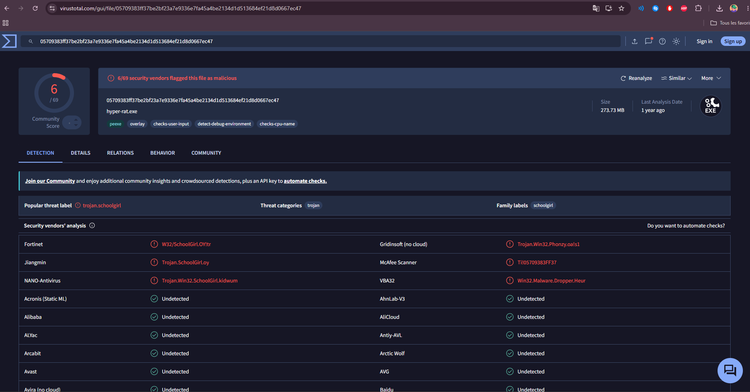750x392 pixels.
Task: Open the help question mark icon
Action: click(662, 42)
